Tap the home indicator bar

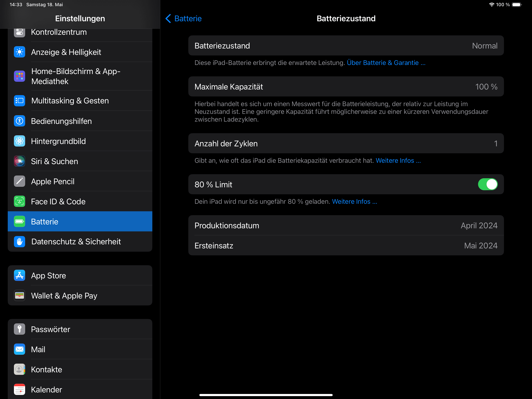266,395
